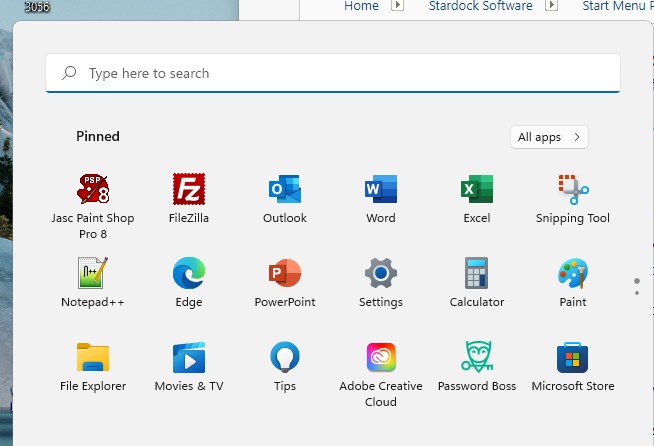Open the Stardock Software breadcrumb link
The height and width of the screenshot is (446, 654).
[480, 6]
